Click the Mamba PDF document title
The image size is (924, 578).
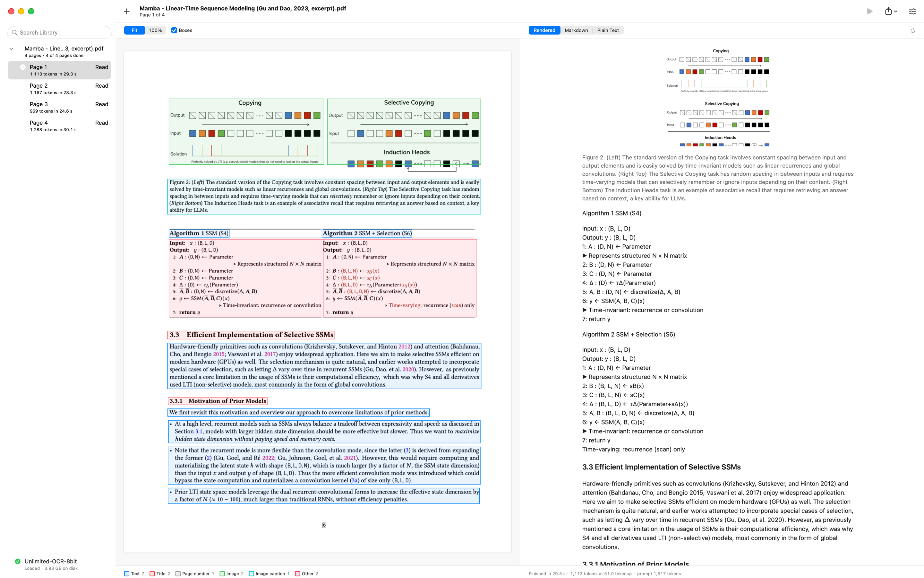pos(243,8)
